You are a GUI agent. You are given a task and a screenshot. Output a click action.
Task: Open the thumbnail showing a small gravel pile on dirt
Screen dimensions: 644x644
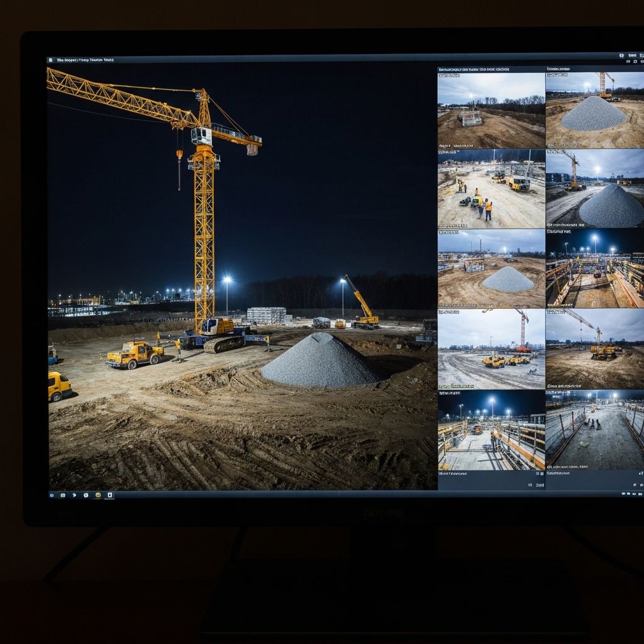click(x=491, y=272)
